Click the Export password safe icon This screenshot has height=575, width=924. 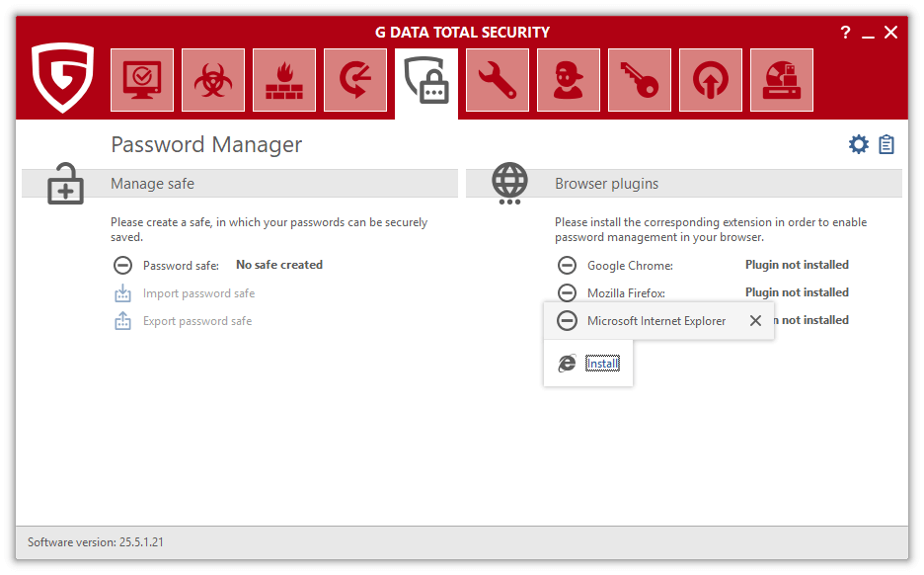tap(122, 321)
